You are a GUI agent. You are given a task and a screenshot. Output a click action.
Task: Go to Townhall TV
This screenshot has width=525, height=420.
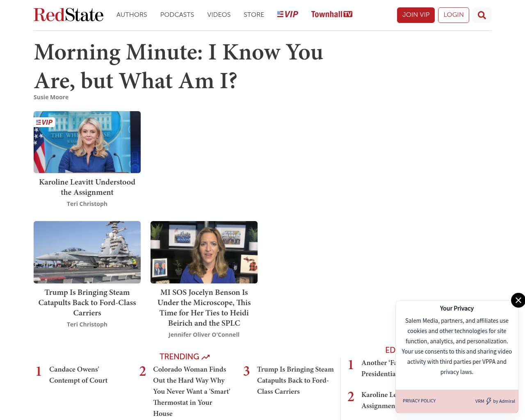pyautogui.click(x=331, y=14)
